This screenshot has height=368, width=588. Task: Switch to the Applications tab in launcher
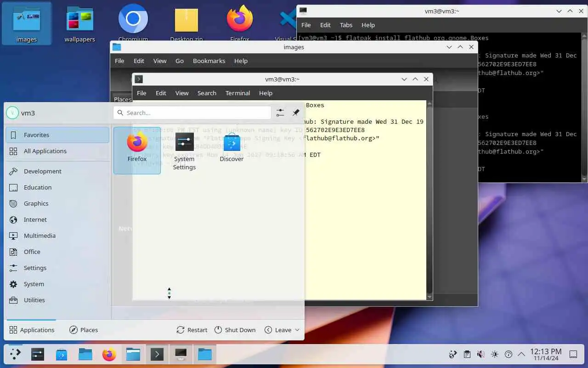[x=32, y=330]
